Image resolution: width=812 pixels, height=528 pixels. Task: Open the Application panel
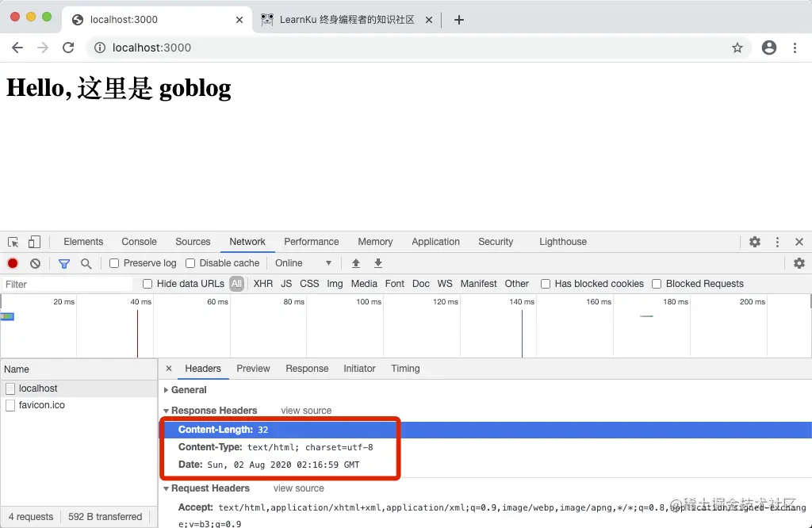pyautogui.click(x=435, y=242)
